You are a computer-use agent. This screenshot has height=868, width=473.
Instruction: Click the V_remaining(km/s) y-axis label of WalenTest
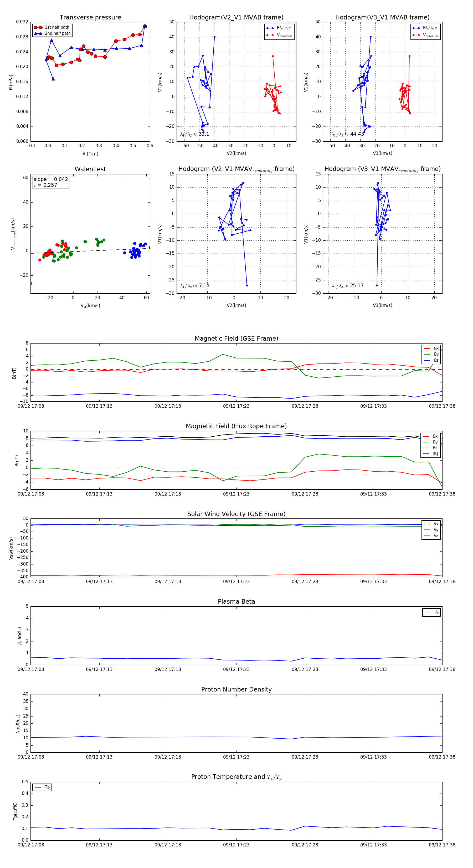(13, 234)
